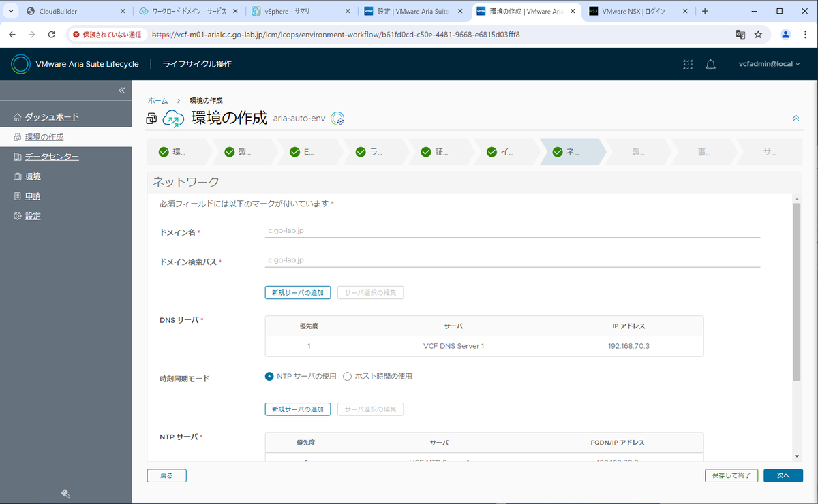
Task: Close the CloudBuilder tab
Action: click(122, 11)
